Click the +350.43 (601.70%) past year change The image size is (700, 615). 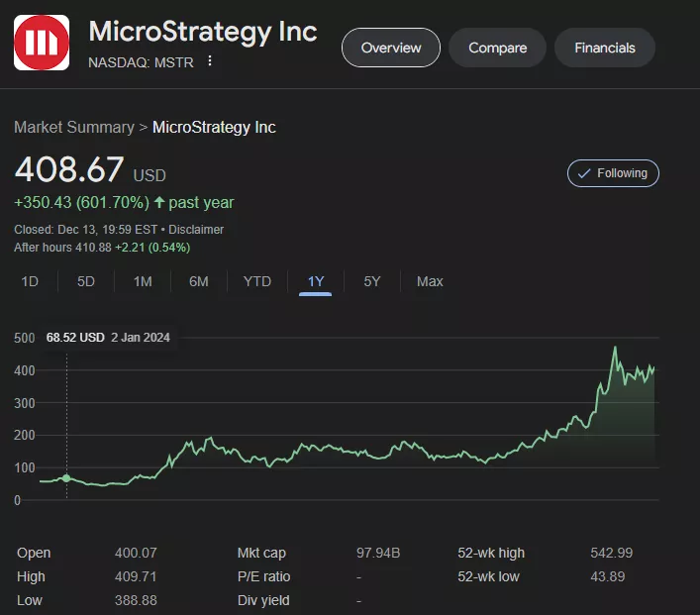click(124, 202)
